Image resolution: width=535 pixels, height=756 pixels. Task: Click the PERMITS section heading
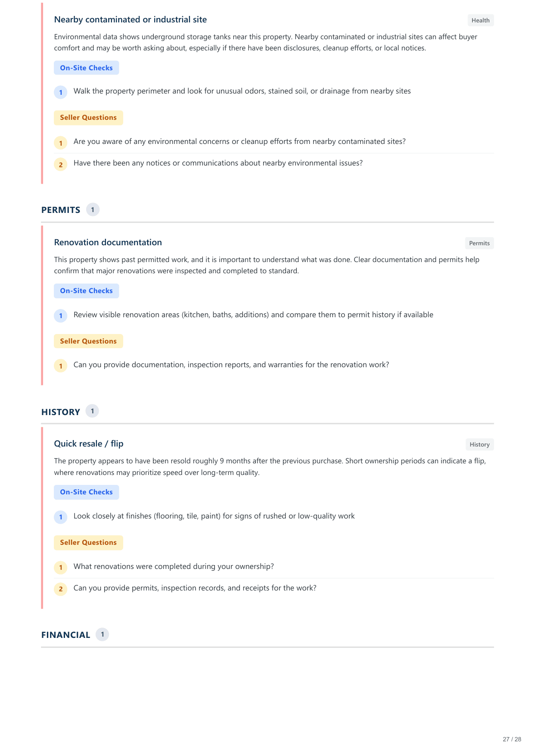click(61, 210)
